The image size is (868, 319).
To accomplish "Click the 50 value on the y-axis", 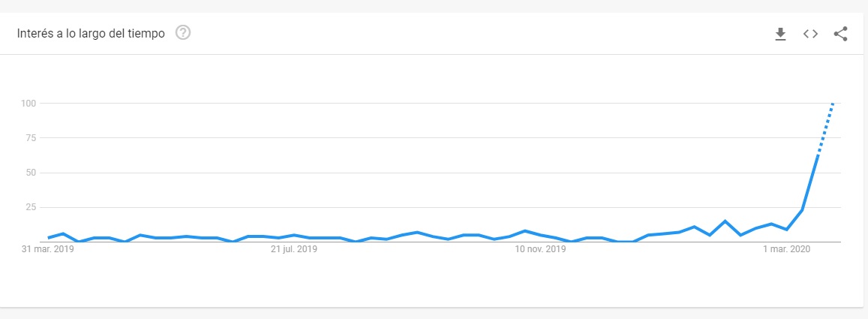I will click(30, 173).
